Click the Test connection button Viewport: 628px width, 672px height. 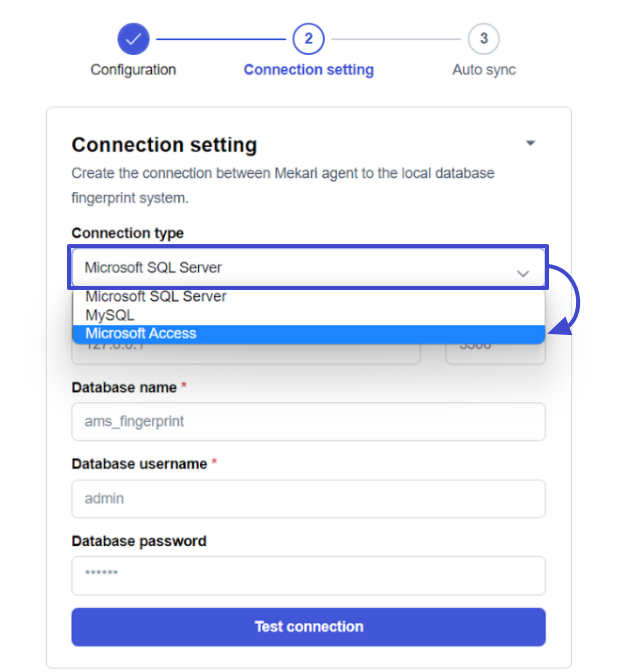click(308, 627)
